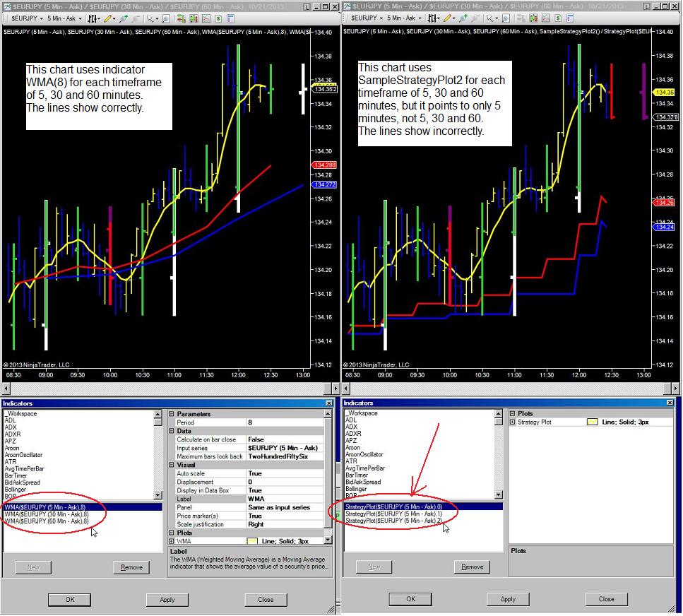Select AroonOscillator in WMA dialog indicator list

click(23, 455)
